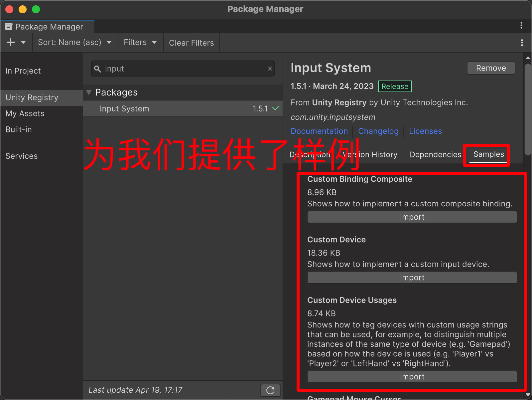
Task: Select Built-in in the sidebar
Action: 19,129
